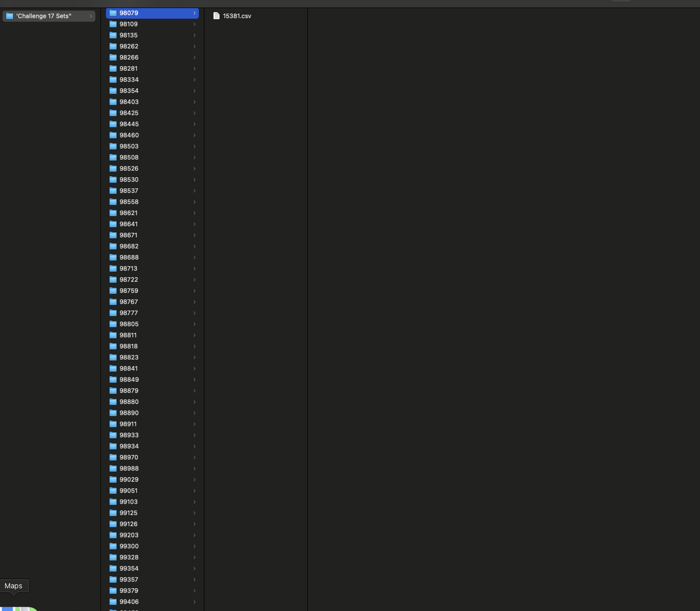The height and width of the screenshot is (611, 700).
Task: Open the 15381.csv file
Action: (x=237, y=16)
